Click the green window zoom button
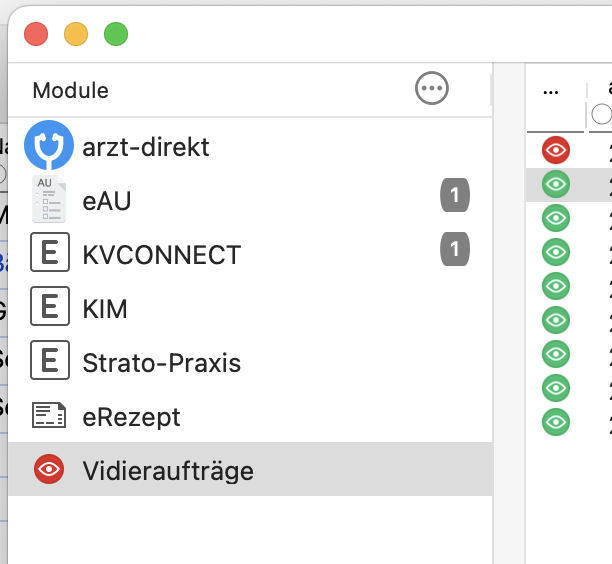 [116, 34]
